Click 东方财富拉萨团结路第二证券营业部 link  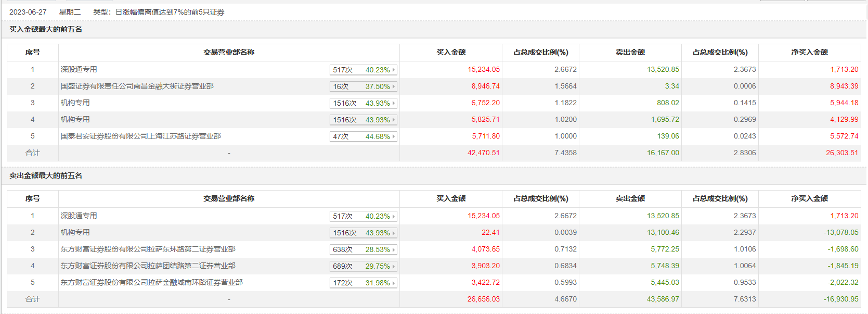[x=148, y=266]
